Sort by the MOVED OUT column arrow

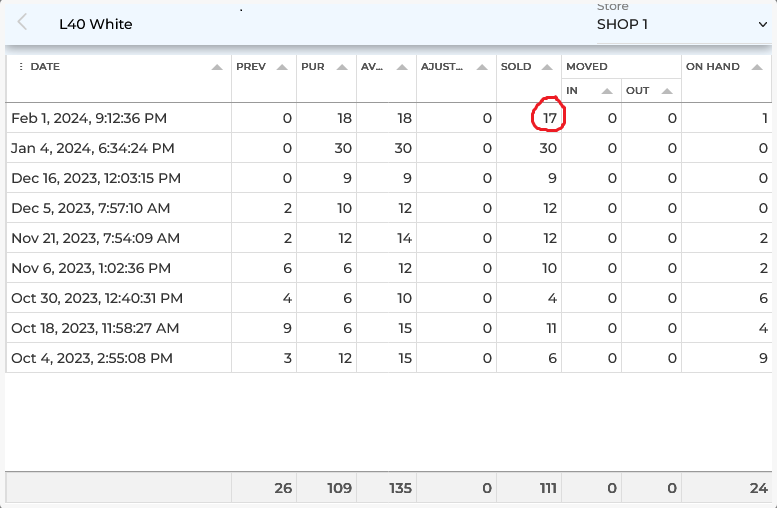pos(667,91)
